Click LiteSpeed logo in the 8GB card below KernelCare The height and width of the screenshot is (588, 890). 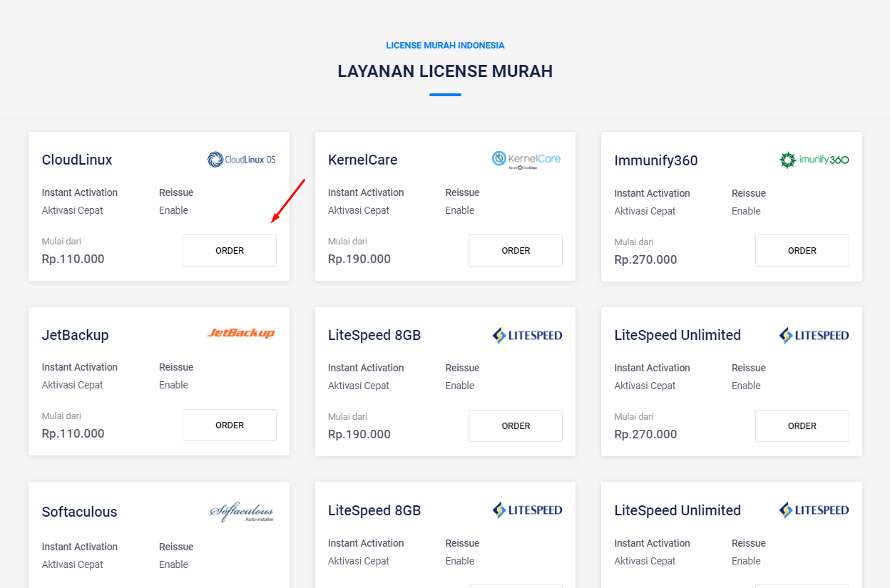pos(527,335)
